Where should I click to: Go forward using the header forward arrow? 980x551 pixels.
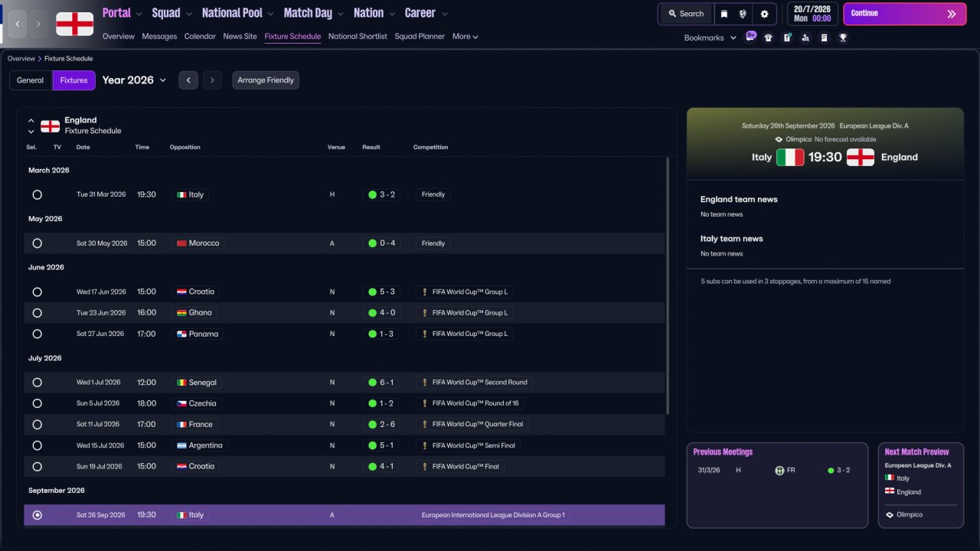39,24
